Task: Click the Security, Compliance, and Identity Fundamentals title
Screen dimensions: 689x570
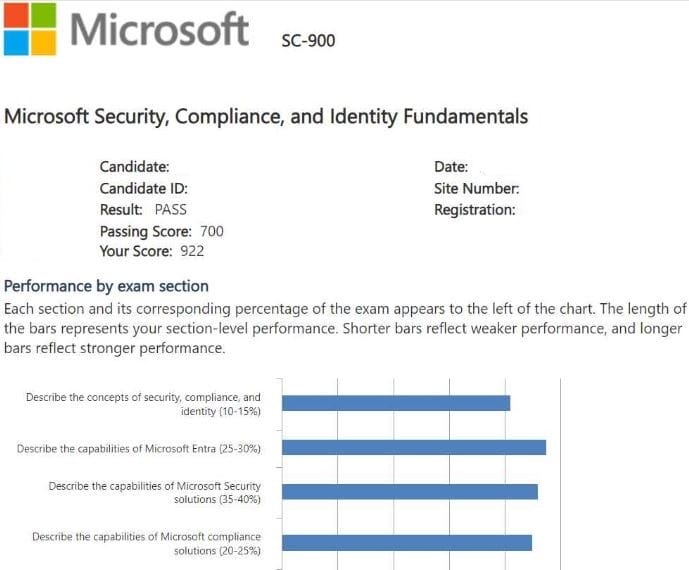Action: (x=266, y=116)
